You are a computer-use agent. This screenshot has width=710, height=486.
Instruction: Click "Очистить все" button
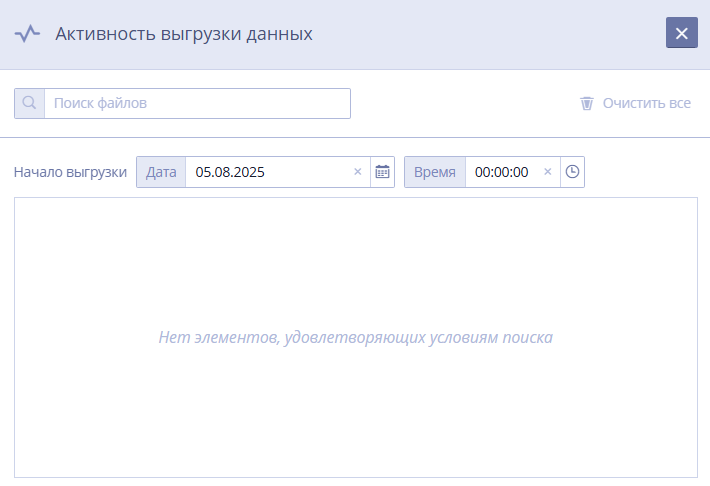[x=635, y=103]
